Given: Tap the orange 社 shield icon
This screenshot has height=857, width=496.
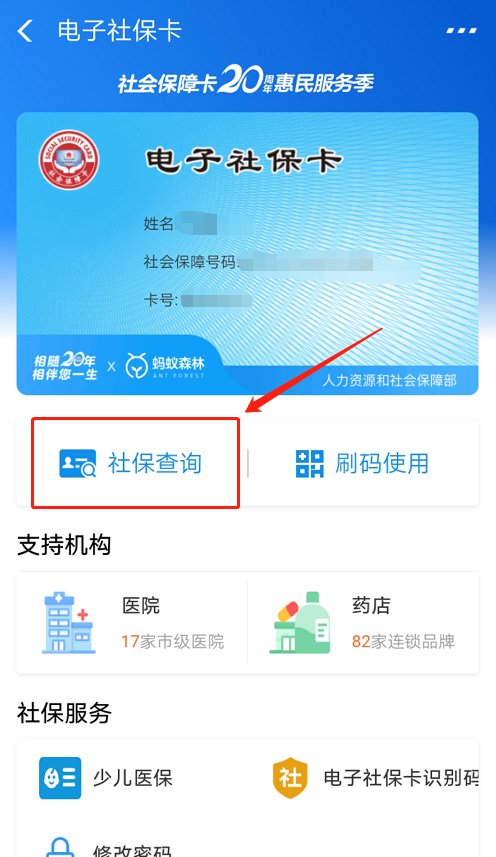Looking at the screenshot, I should 290,778.
